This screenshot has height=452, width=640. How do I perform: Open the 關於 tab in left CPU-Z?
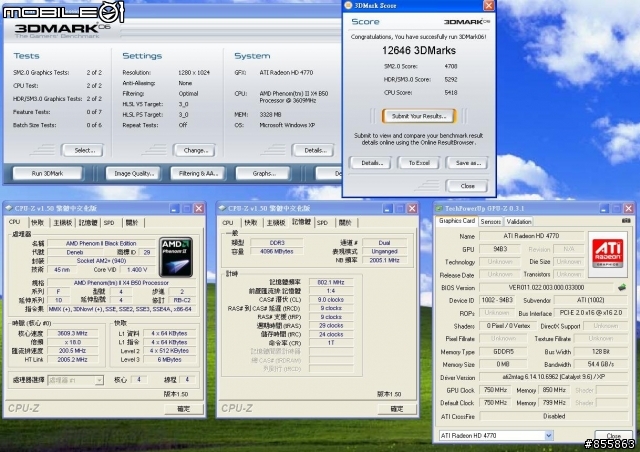[x=132, y=223]
